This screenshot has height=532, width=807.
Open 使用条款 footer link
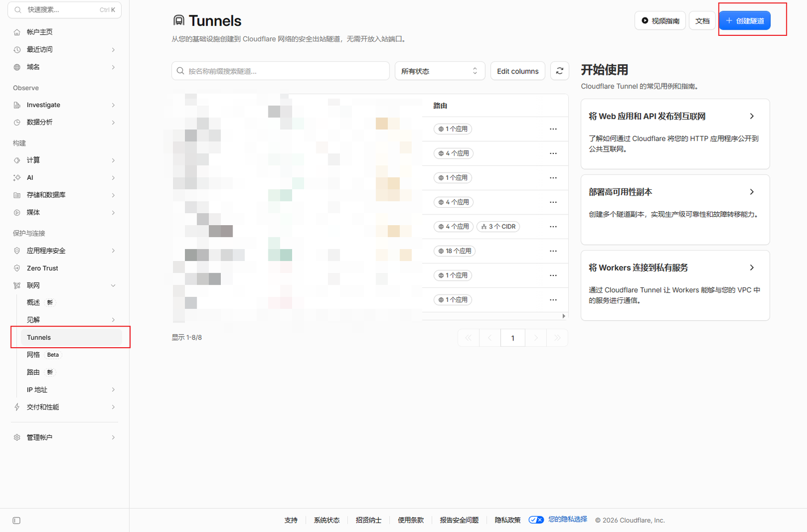411,520
